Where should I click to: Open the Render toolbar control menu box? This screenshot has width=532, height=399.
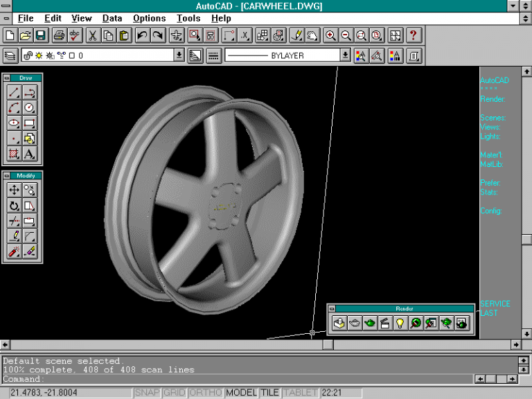(x=332, y=309)
